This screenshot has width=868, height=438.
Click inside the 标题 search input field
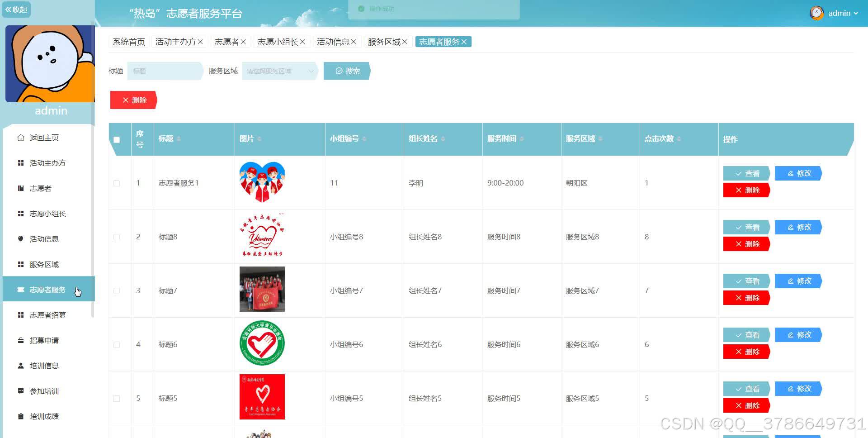click(164, 71)
